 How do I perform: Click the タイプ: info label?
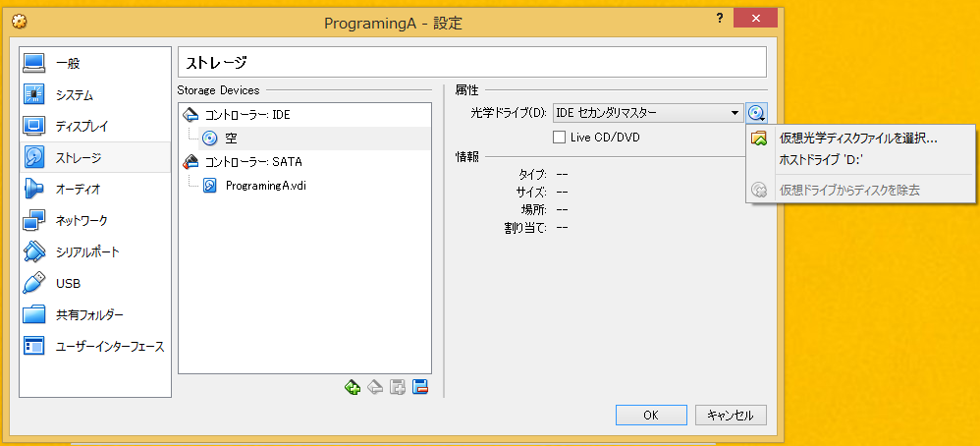(x=533, y=173)
